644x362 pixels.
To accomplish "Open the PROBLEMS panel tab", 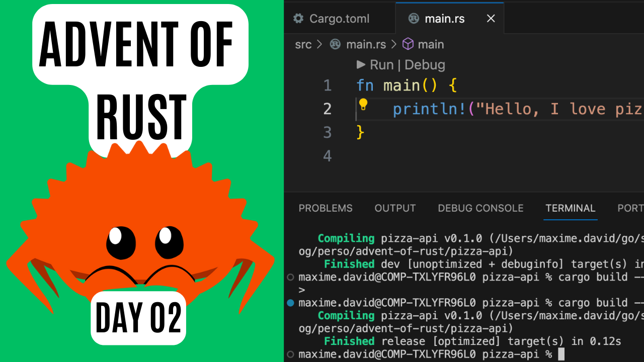I will pyautogui.click(x=326, y=208).
